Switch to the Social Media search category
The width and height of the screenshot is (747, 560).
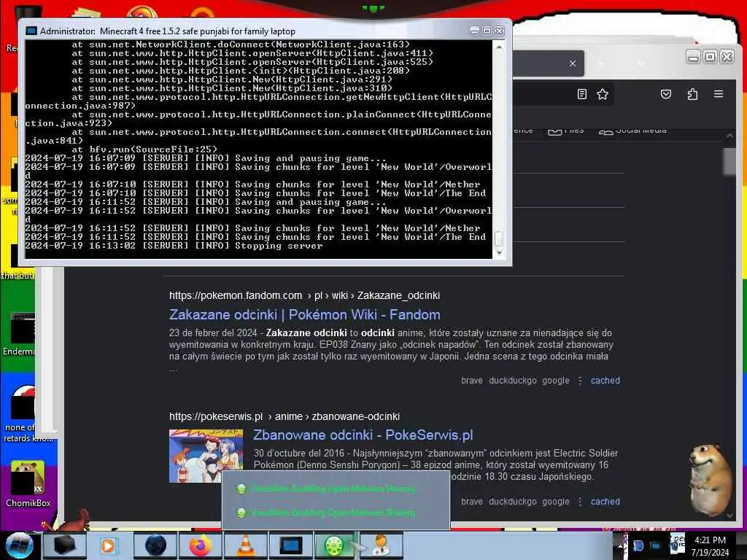click(x=632, y=130)
